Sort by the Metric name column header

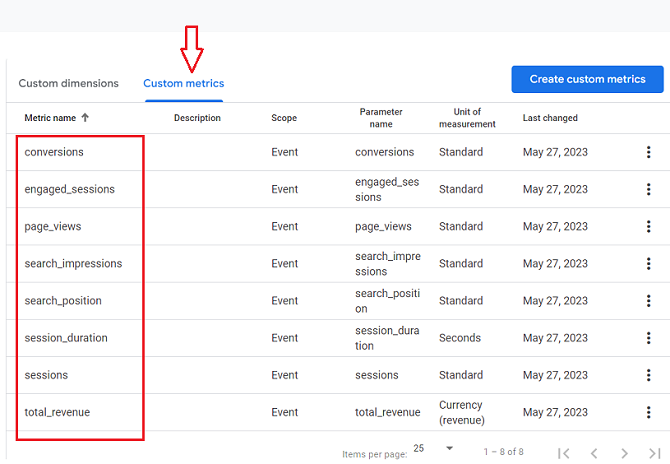click(50, 118)
